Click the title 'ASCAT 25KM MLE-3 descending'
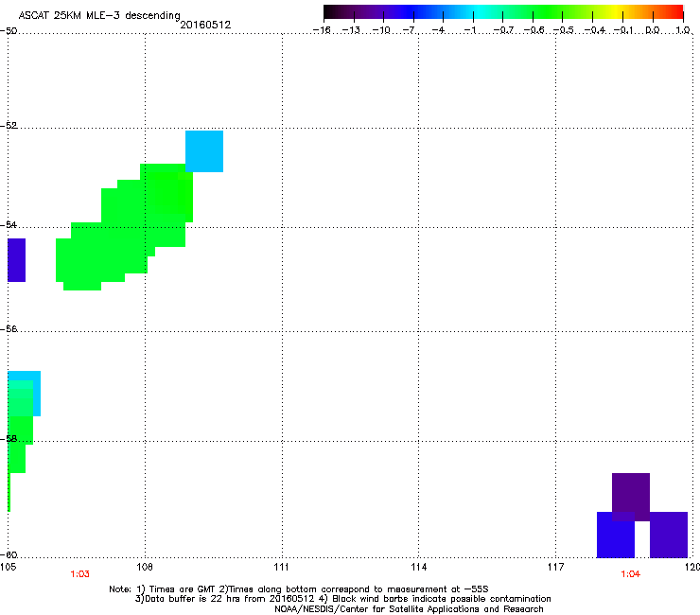Image resolution: width=700 pixels, height=615 pixels. point(99,16)
